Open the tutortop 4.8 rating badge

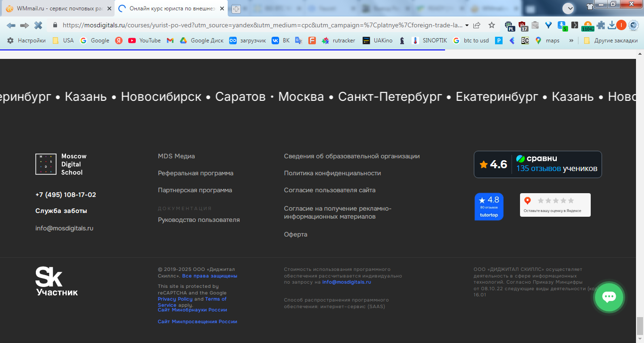pos(489,206)
